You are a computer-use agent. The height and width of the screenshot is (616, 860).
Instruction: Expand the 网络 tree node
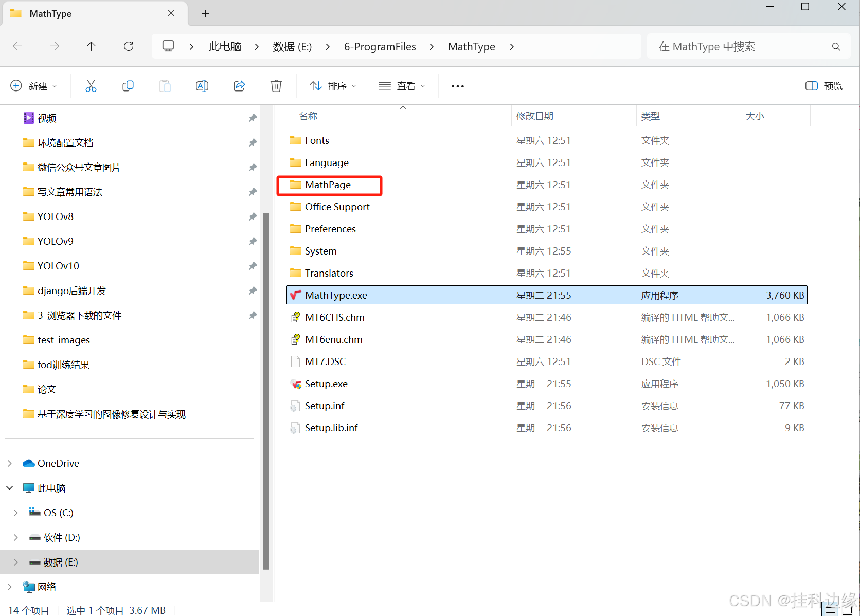tap(10, 587)
